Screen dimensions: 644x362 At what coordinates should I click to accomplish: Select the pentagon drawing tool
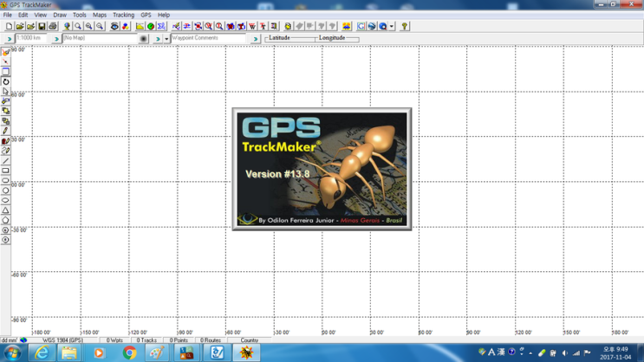5,220
